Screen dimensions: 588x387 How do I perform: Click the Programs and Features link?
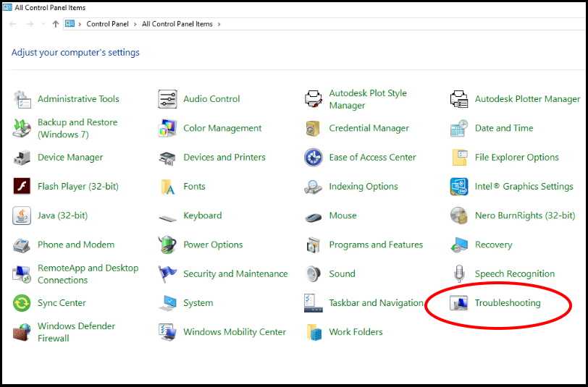pyautogui.click(x=376, y=244)
